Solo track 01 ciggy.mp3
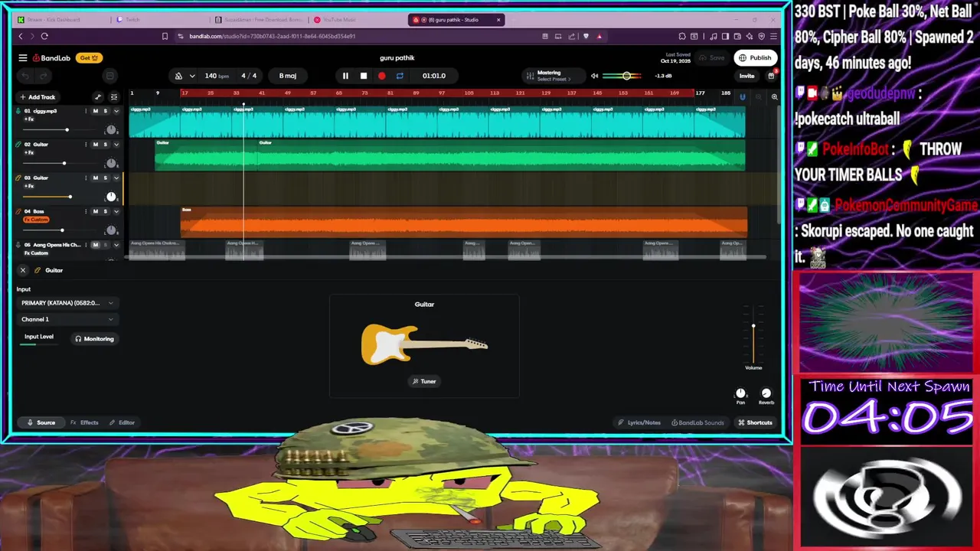 click(x=106, y=111)
